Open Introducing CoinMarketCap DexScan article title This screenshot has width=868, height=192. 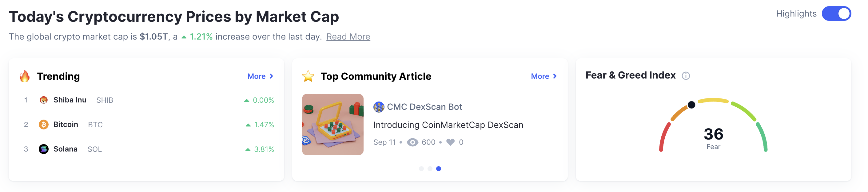[x=448, y=125]
